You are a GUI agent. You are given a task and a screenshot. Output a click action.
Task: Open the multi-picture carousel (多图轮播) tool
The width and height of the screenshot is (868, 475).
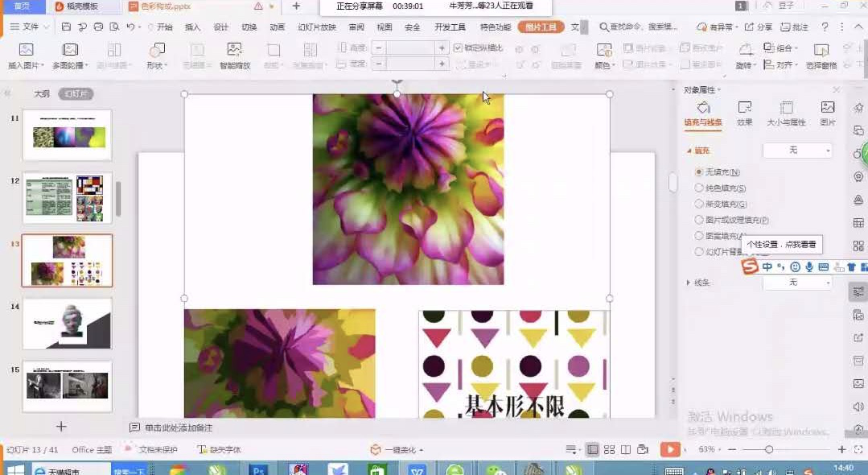click(x=70, y=50)
